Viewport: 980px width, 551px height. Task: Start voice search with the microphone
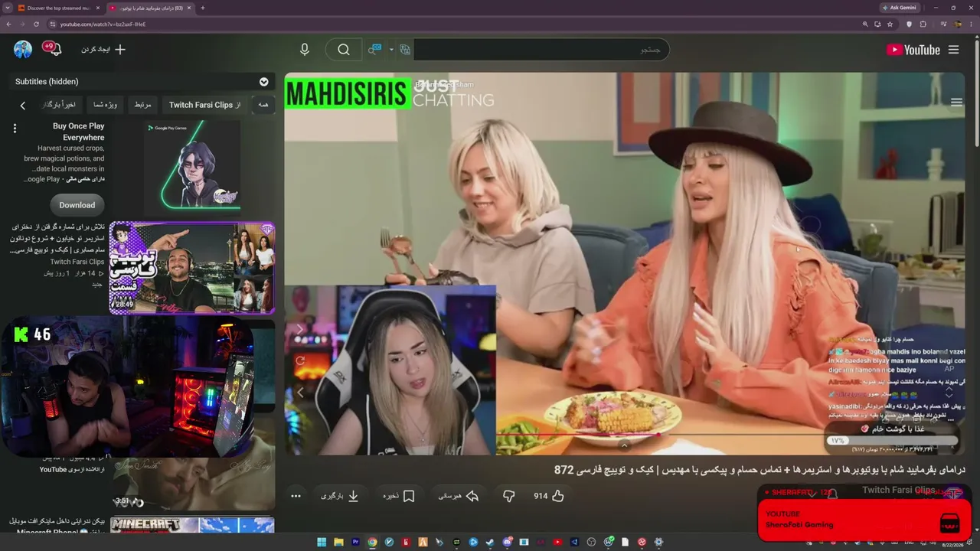tap(305, 50)
